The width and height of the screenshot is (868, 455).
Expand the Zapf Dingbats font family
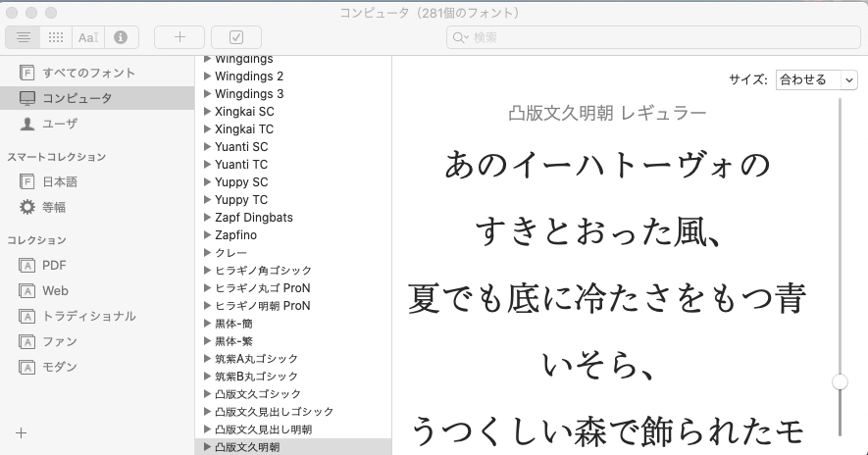(208, 218)
